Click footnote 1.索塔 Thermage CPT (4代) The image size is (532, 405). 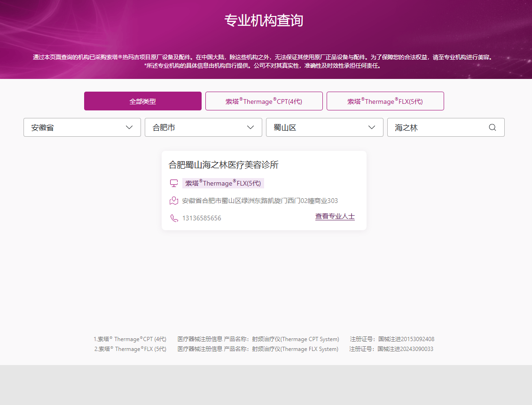pyautogui.click(x=130, y=339)
